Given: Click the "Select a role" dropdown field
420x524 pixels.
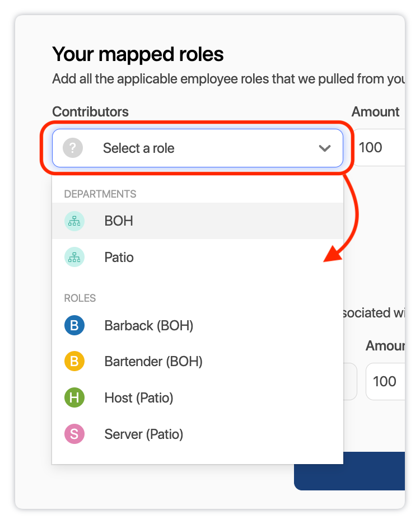Looking at the screenshot, I should (x=197, y=148).
